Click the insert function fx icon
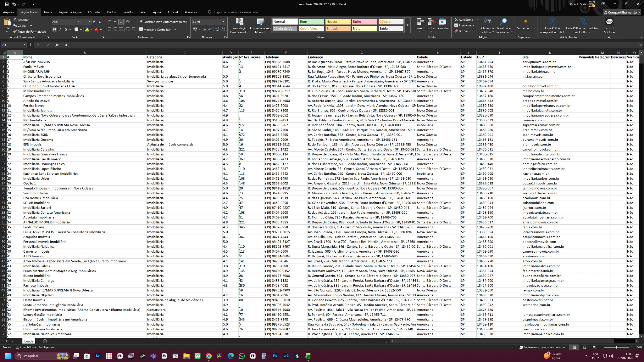This screenshot has width=644, height=362. 57,45
